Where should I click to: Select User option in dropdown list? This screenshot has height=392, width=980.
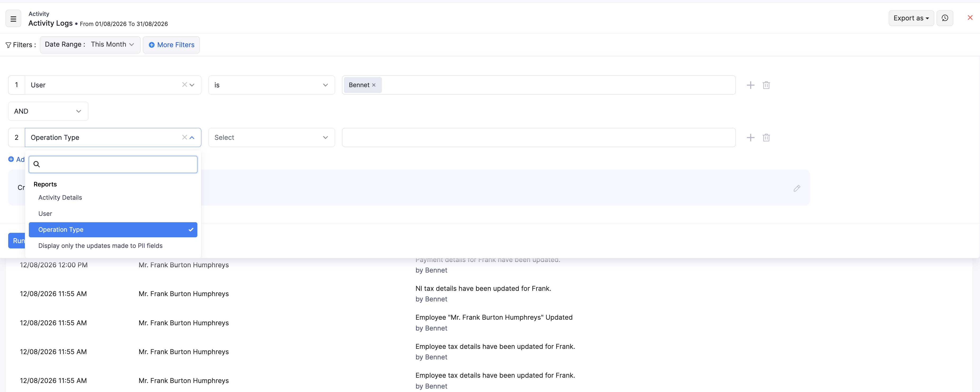point(113,214)
